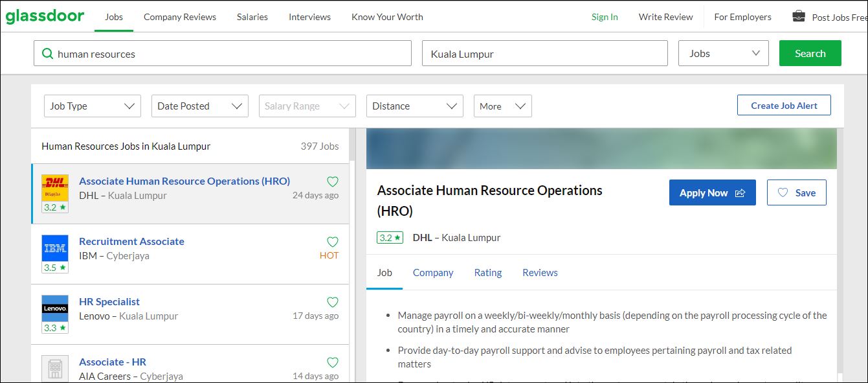Click the IBM company logo
The width and height of the screenshot is (868, 383).
tap(55, 248)
